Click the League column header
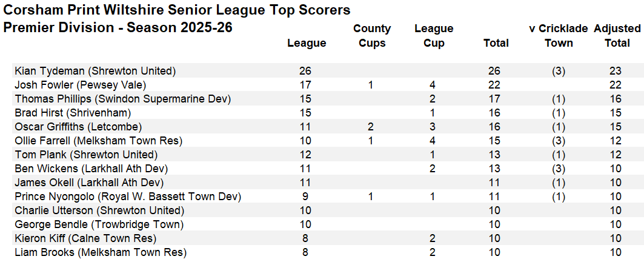Viewport: 644px width, 259px height. pos(307,43)
